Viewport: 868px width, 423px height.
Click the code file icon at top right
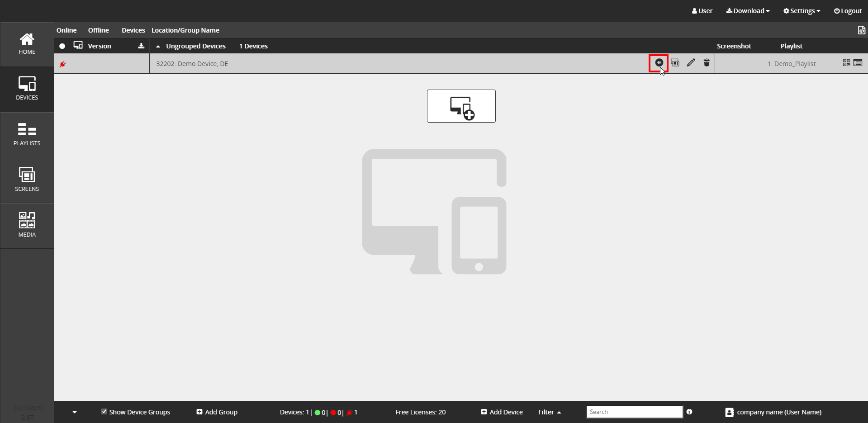click(861, 30)
